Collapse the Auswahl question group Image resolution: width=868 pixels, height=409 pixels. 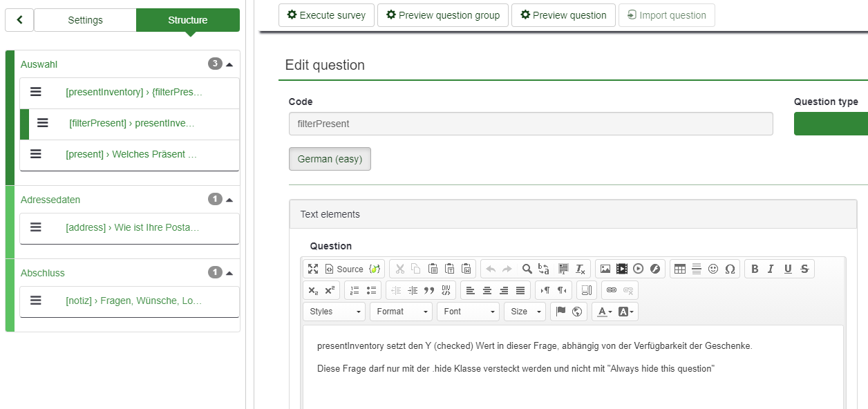(x=229, y=64)
